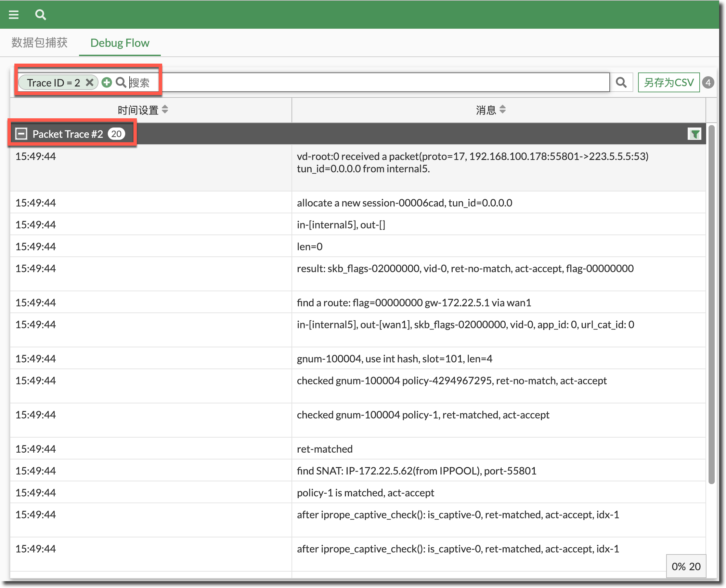Image resolution: width=726 pixels, height=588 pixels.
Task: Open the hamburger navigation menu
Action: [14, 15]
